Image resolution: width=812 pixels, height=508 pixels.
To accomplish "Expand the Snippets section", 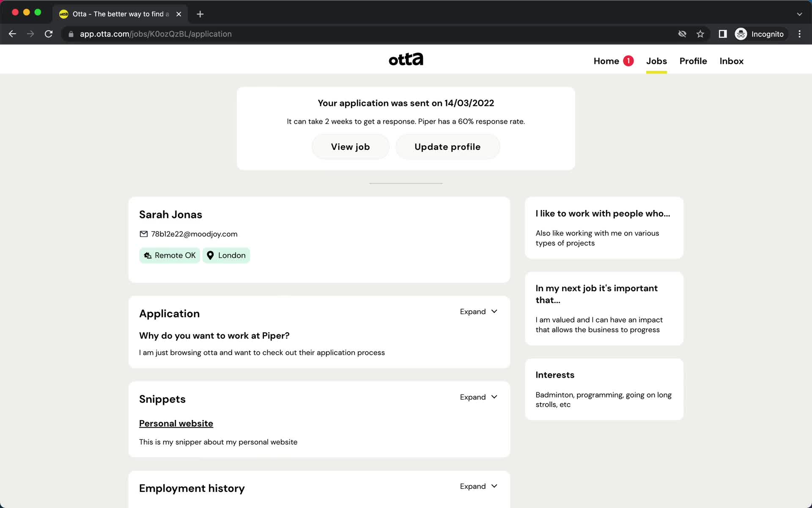I will coord(478,397).
